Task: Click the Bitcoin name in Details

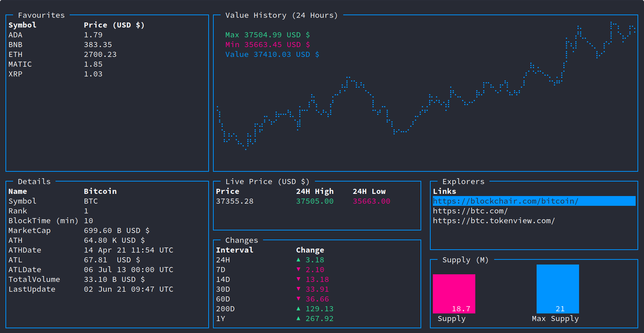Action: 100,191
